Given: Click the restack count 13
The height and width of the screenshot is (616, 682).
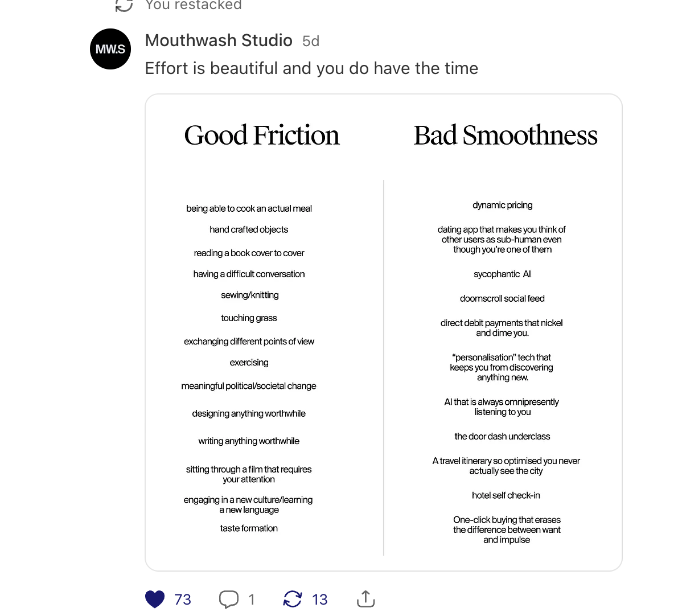Looking at the screenshot, I should click(320, 599).
